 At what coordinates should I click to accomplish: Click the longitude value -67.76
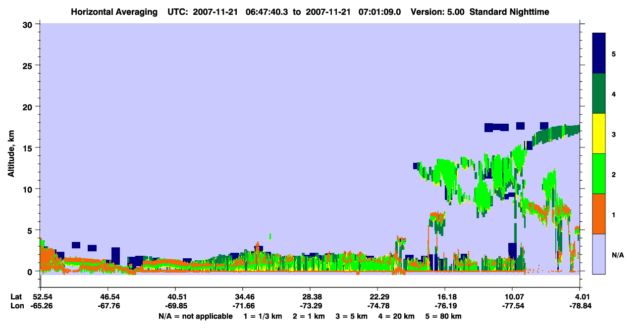click(x=108, y=306)
